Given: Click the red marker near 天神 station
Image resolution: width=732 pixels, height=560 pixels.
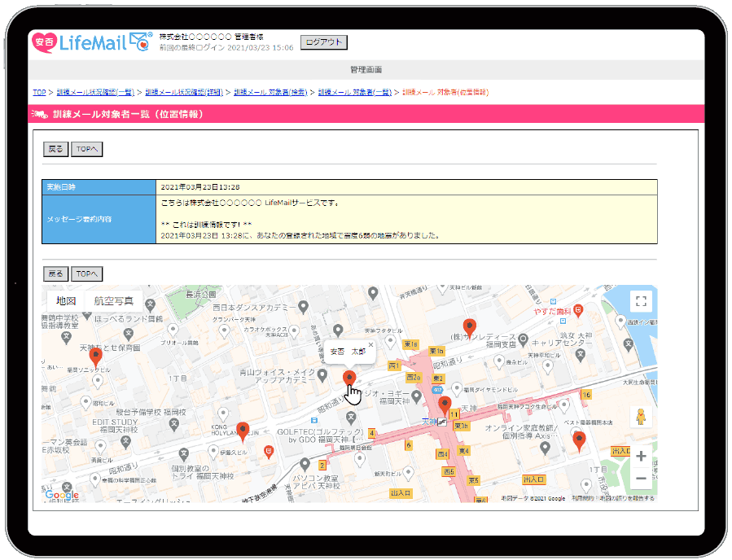Looking at the screenshot, I should 444,405.
